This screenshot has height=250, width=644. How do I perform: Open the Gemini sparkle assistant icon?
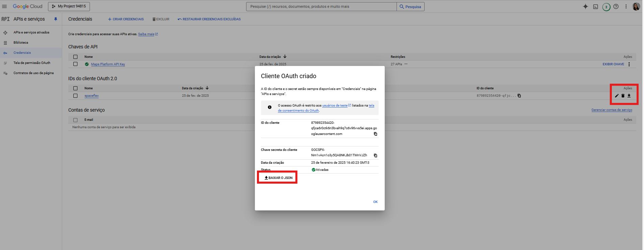(x=586, y=6)
